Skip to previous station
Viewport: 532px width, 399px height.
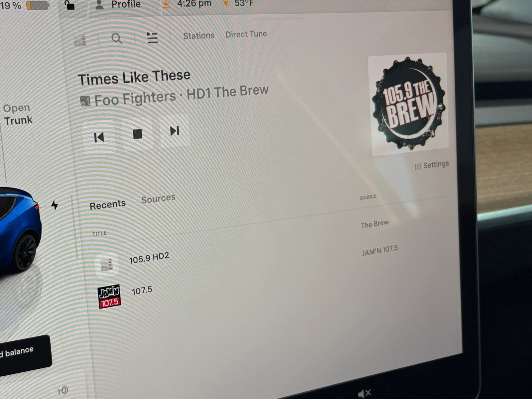(99, 137)
